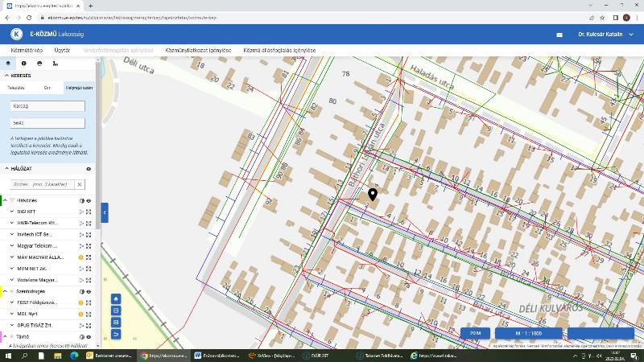The width and height of the screenshot is (644, 362).
Task: Open the print panel icon
Action: click(39, 63)
